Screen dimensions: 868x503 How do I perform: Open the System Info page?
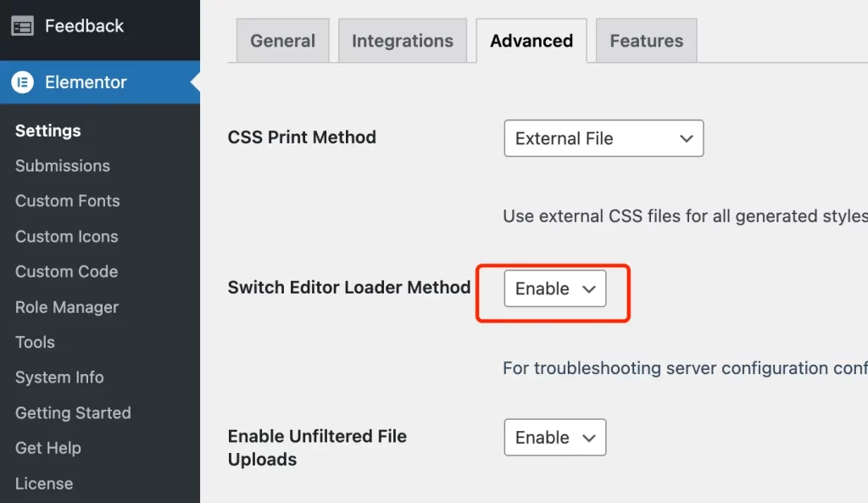pos(59,377)
